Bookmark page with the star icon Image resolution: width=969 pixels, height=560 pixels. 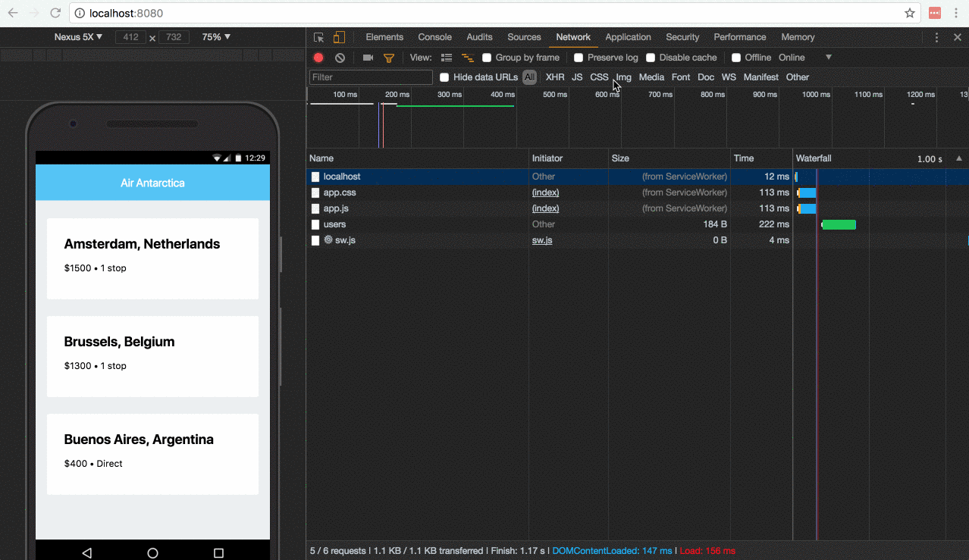pos(910,13)
